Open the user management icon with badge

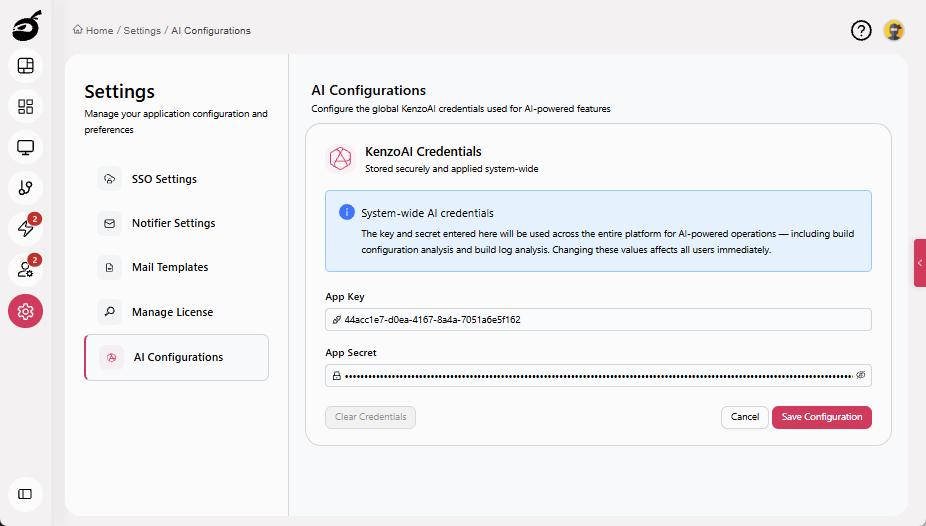[25, 270]
